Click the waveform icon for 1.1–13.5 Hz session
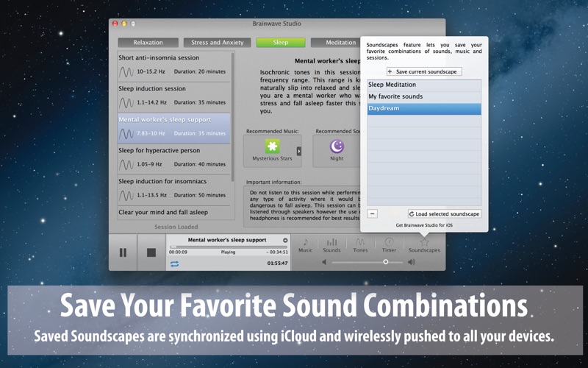 [126, 195]
